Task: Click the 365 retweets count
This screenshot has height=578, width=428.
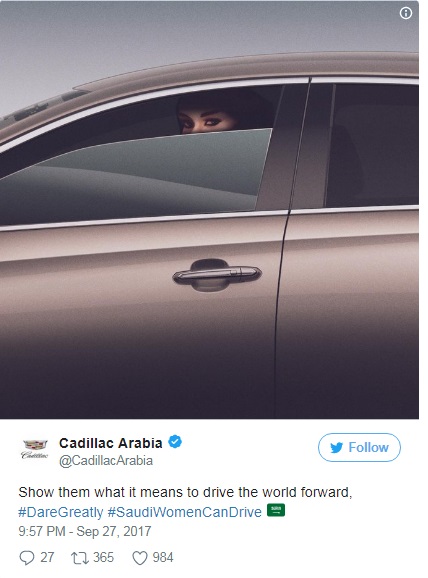Action: coord(103,557)
